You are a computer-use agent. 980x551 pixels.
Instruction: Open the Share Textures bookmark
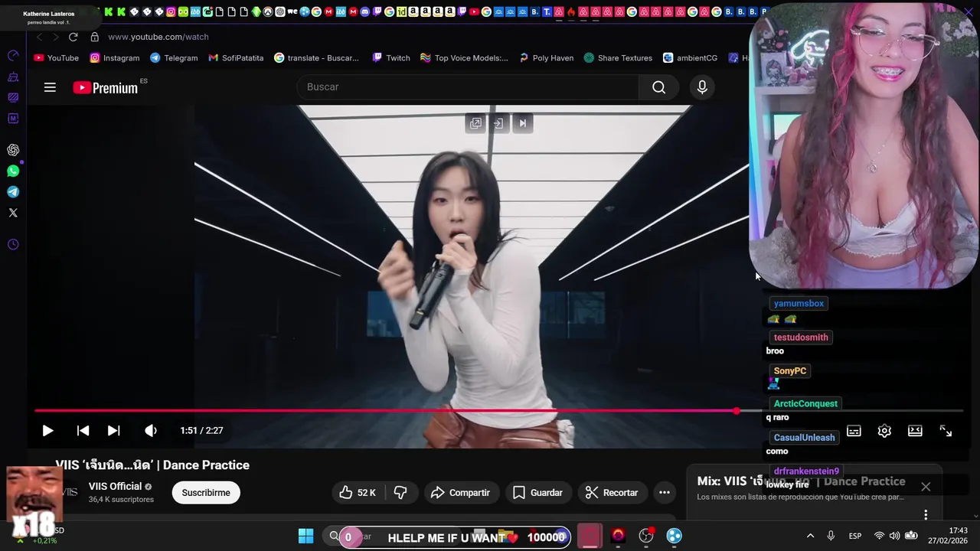[618, 58]
